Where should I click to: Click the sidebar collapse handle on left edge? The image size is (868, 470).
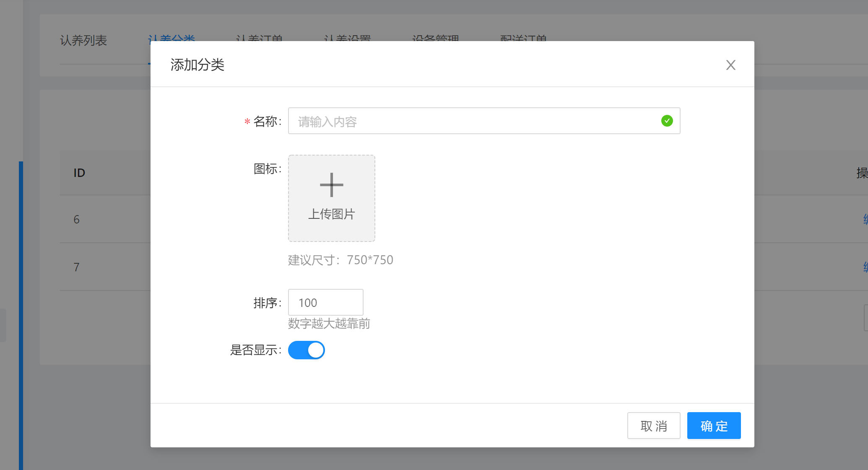[x=3, y=325]
